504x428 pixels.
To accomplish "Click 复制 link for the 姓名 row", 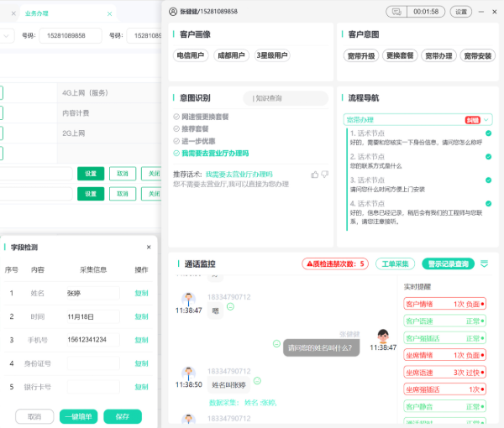I will [141, 294].
